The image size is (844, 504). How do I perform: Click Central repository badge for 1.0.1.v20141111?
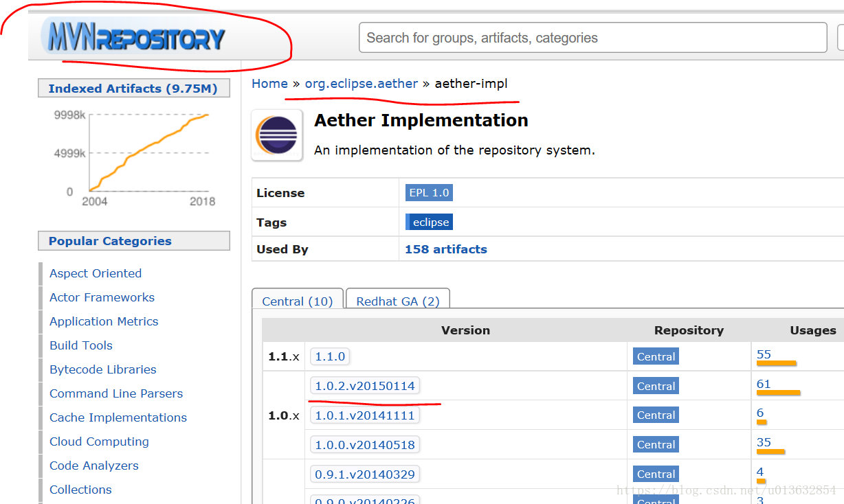[656, 415]
